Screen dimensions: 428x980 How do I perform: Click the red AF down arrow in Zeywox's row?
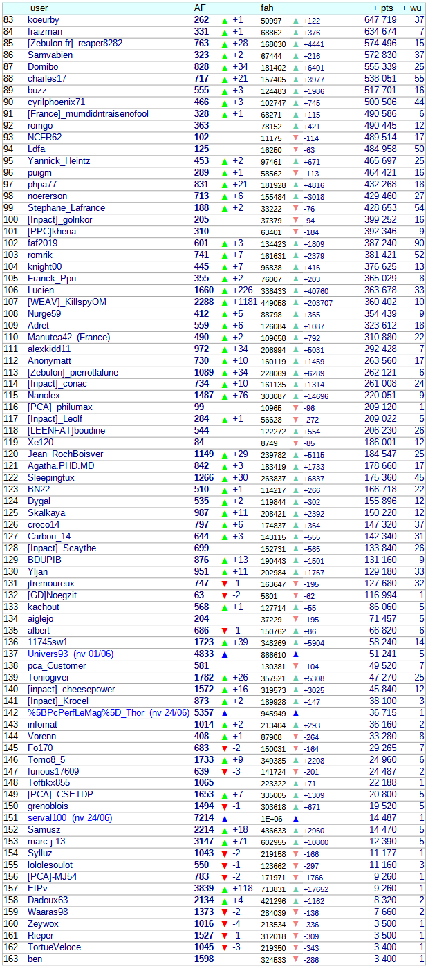click(x=224, y=924)
